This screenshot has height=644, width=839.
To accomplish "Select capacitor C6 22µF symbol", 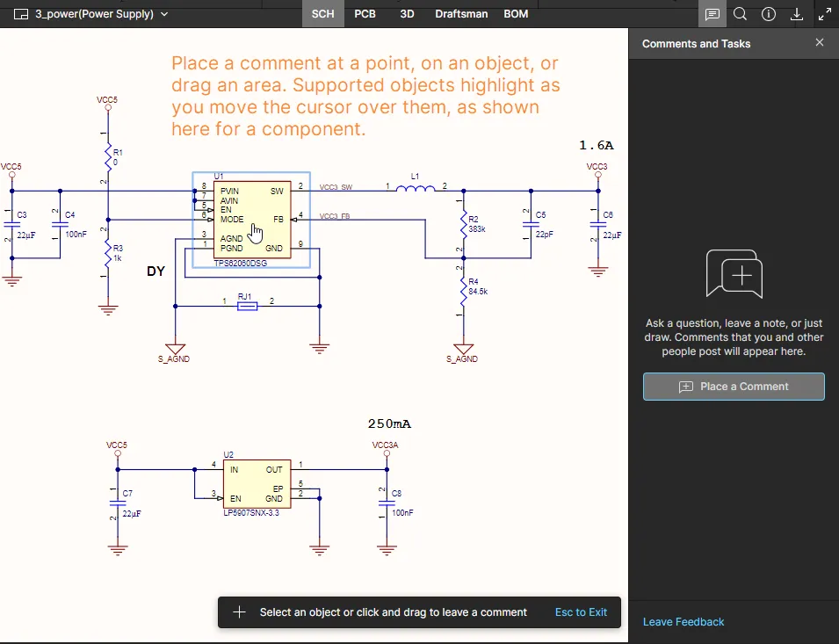I will coord(597,225).
